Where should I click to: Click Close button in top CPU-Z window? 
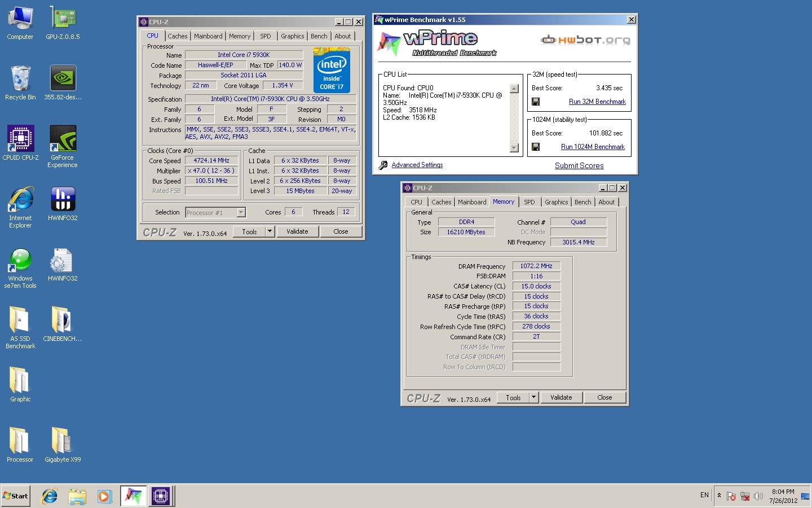click(x=341, y=231)
